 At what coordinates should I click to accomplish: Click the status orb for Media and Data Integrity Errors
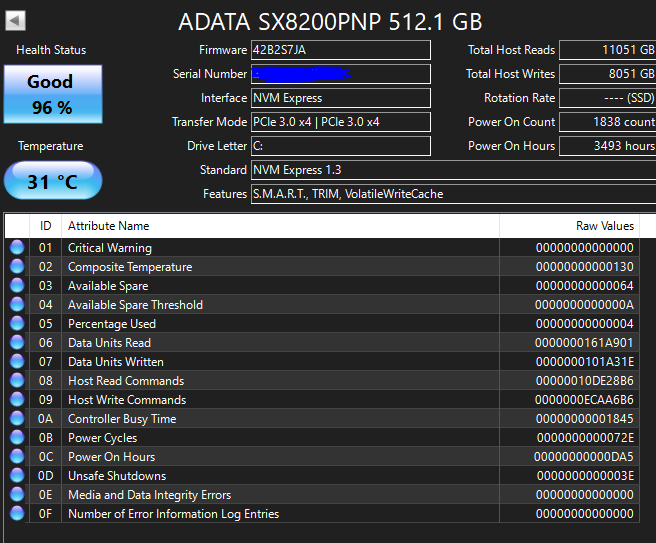(x=17, y=495)
